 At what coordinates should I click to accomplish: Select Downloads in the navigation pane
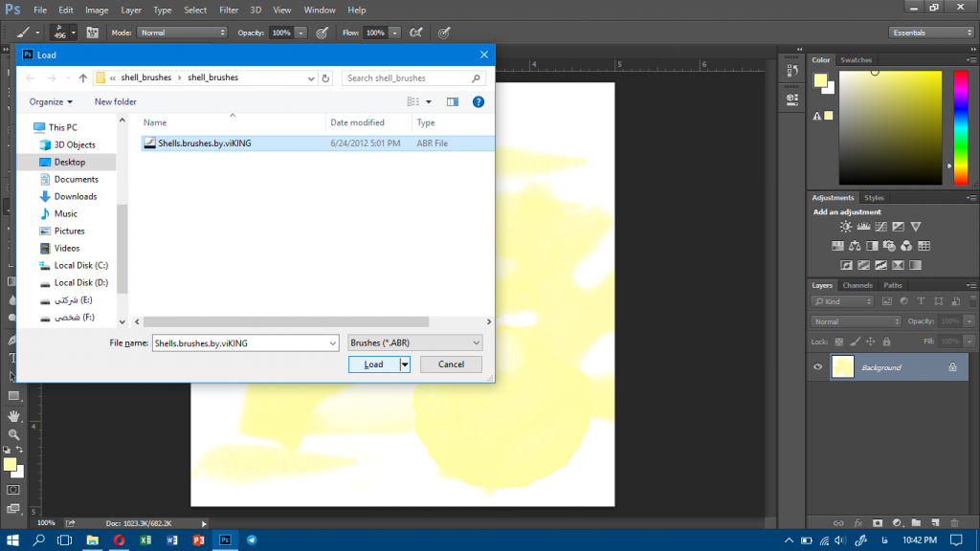pos(75,196)
